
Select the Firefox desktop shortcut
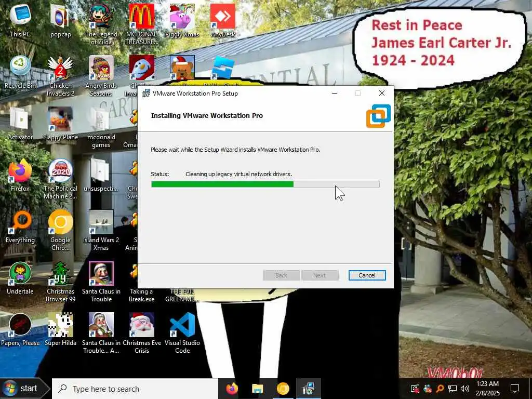tap(20, 175)
